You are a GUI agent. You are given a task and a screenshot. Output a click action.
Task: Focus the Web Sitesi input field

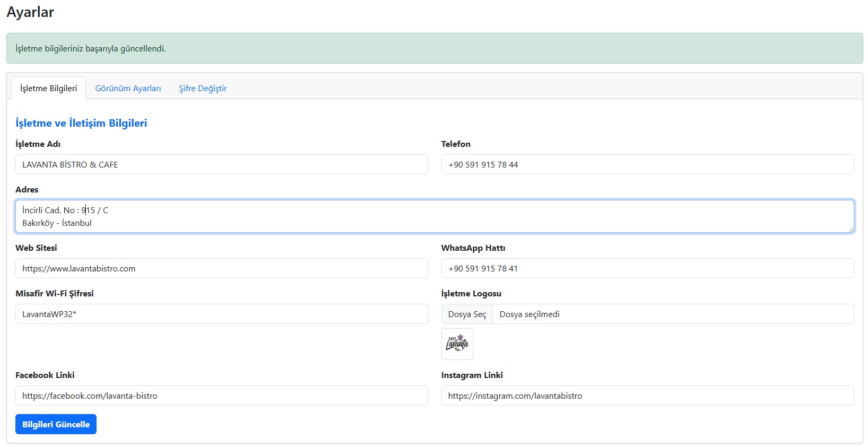coord(222,268)
